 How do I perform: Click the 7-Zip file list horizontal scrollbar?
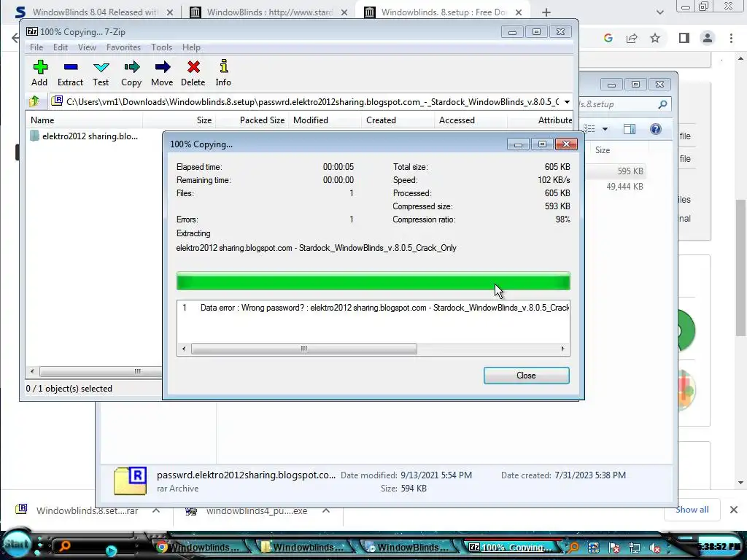pyautogui.click(x=100, y=371)
